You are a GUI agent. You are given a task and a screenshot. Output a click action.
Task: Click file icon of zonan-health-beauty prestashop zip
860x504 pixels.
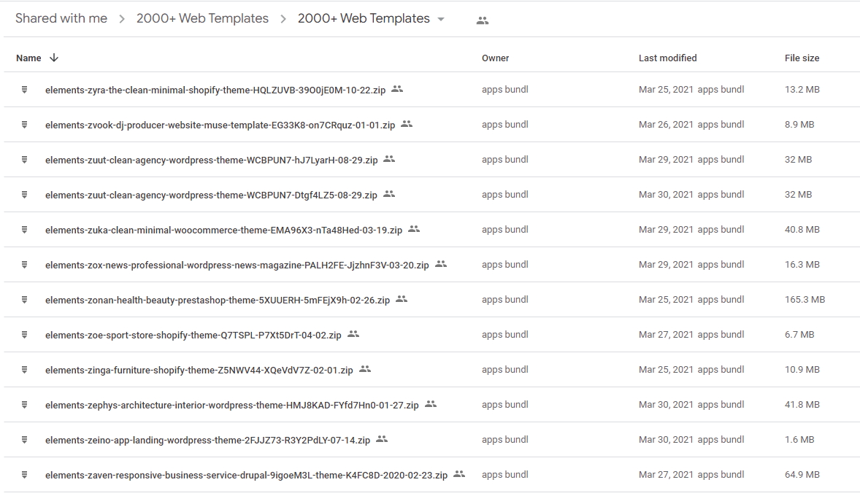25,300
